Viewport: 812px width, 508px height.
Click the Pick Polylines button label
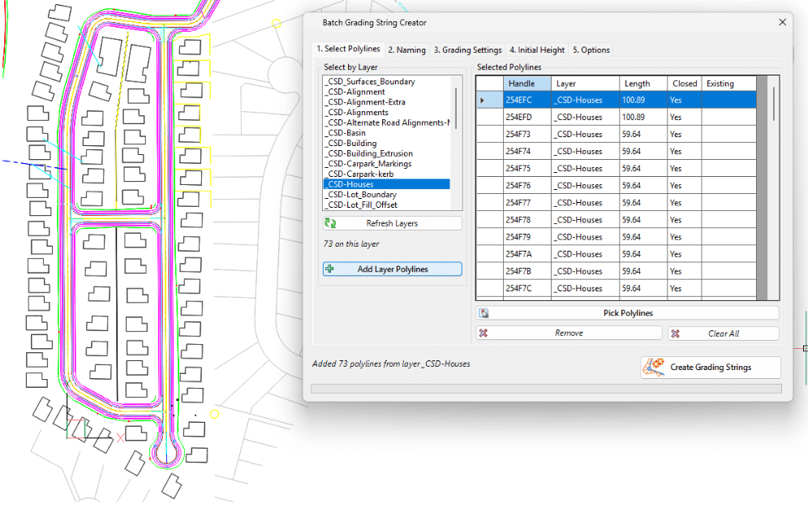[628, 312]
